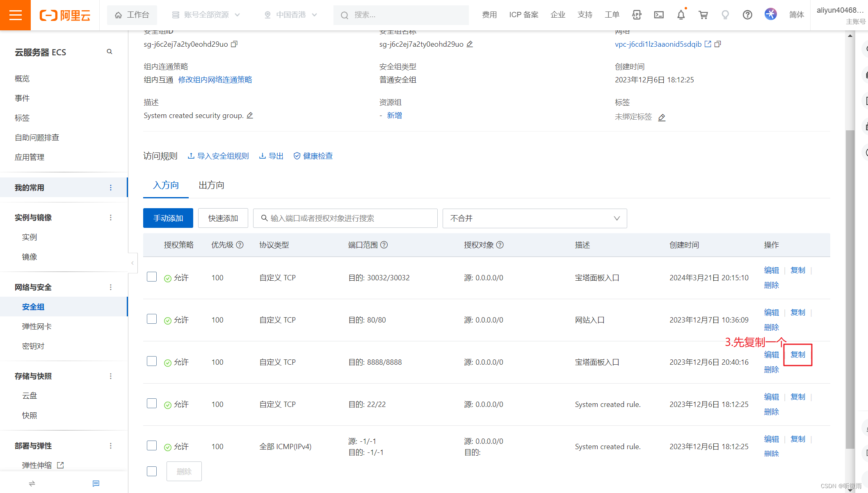The height and width of the screenshot is (493, 868).
Task: Open VPC link in new window icon
Action: pos(708,44)
